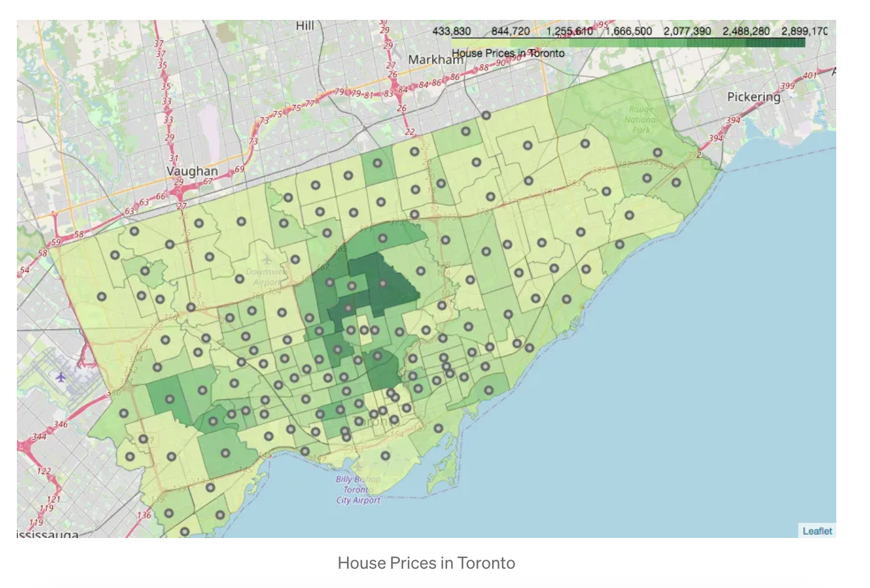Image resolution: width=870 pixels, height=588 pixels.
Task: Click the marker closest to Rouge National Park
Action: (657, 152)
